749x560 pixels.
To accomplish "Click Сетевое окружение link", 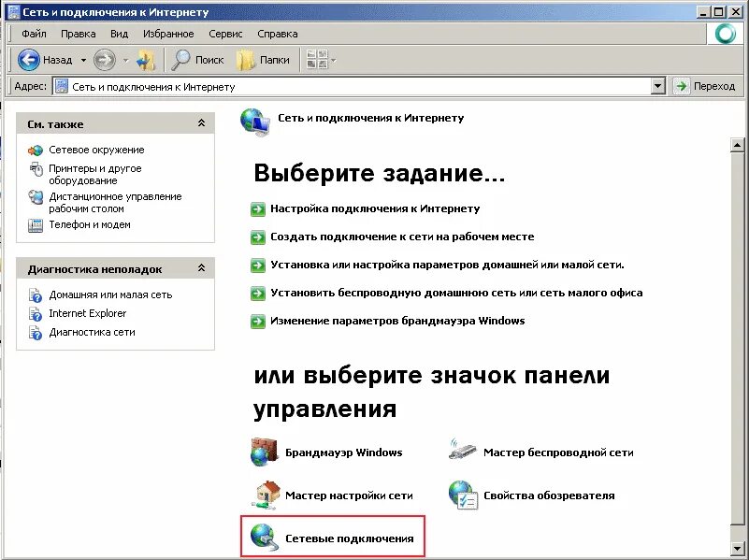I will coord(96,150).
